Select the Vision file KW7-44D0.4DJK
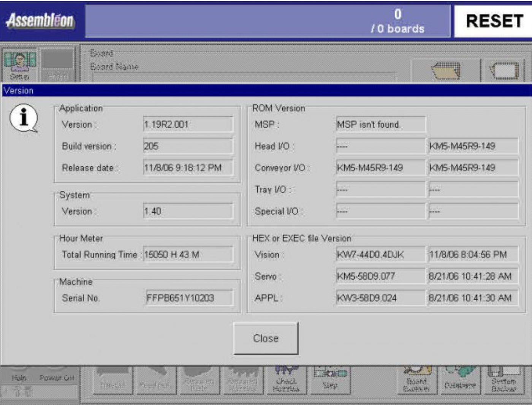 (x=381, y=254)
